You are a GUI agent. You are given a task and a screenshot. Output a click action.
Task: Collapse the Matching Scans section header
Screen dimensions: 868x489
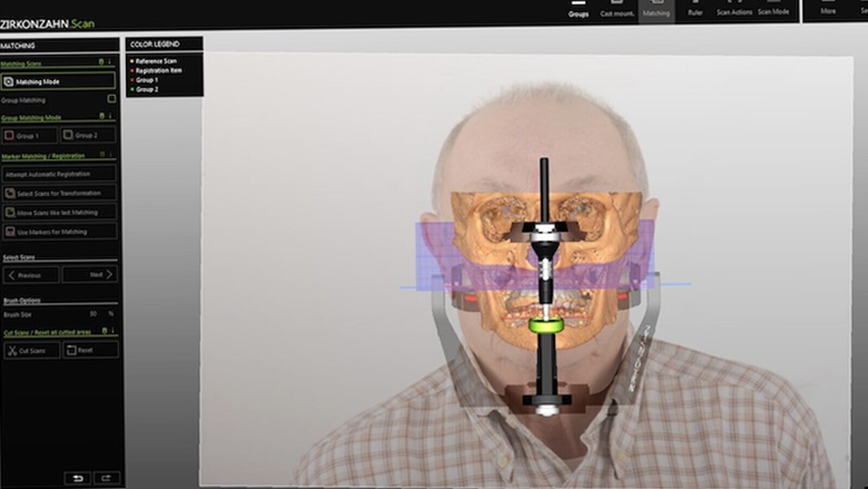pyautogui.click(x=109, y=62)
